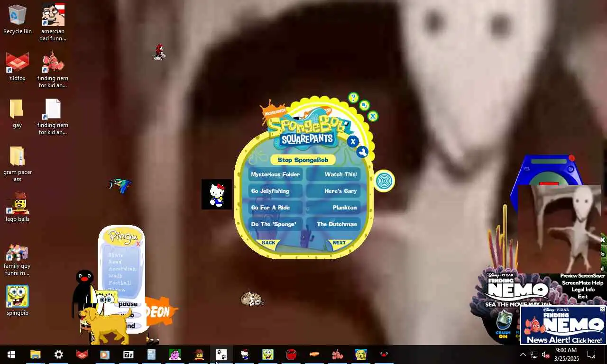This screenshot has width=607, height=364.
Task: Select 'Go Jellyfishing' in SpongeBob menu
Action: pyautogui.click(x=275, y=191)
